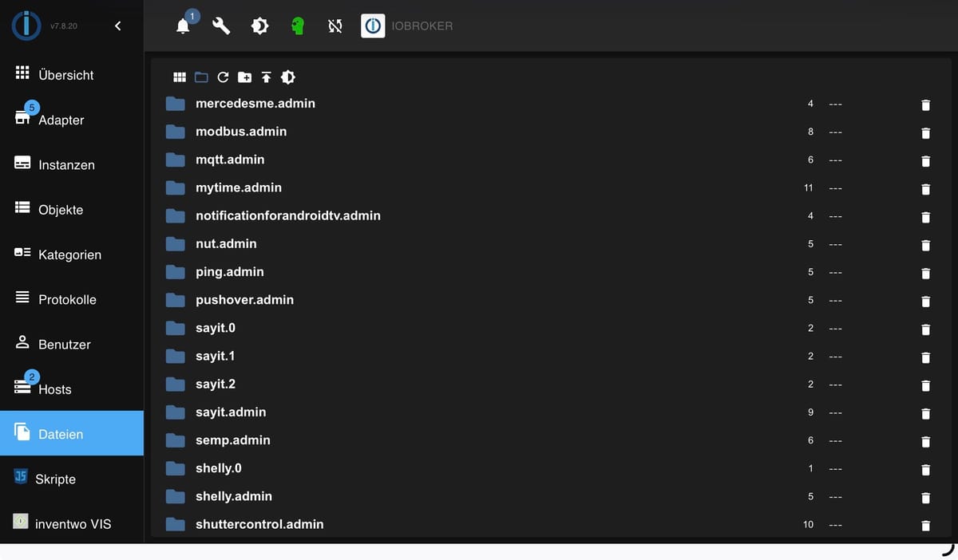Delete the mercedesme.admin folder
Viewport: 958px width, 560px height.
pos(925,105)
